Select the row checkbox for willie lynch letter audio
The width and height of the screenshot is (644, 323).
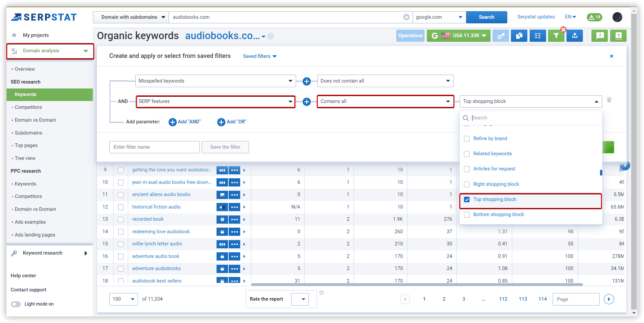pyautogui.click(x=121, y=244)
